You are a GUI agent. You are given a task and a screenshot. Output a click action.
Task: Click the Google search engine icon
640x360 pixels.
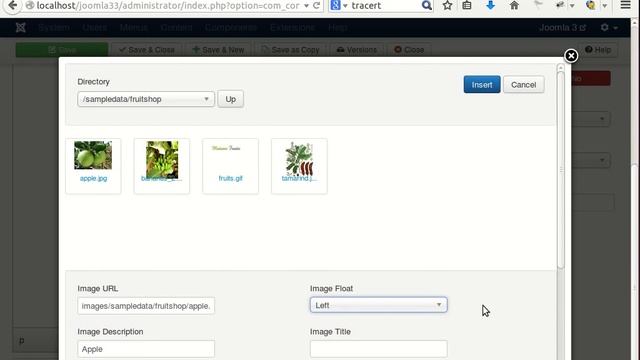336,5
